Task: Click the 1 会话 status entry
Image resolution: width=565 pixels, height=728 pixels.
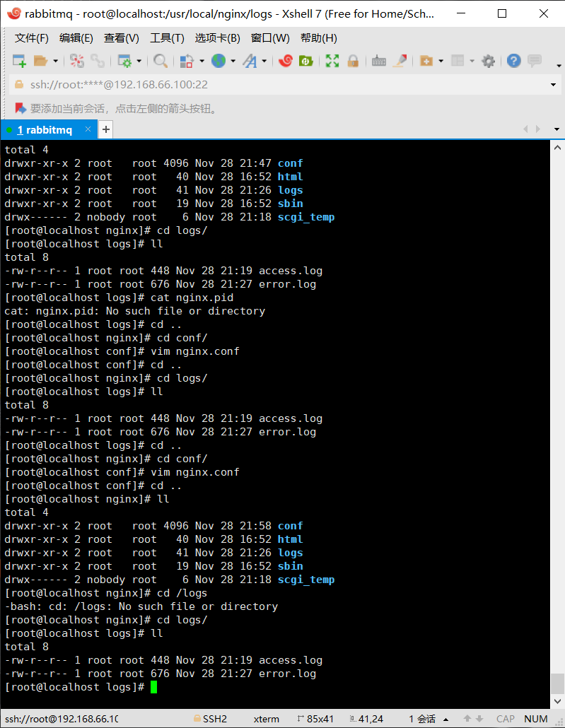Action: (422, 719)
